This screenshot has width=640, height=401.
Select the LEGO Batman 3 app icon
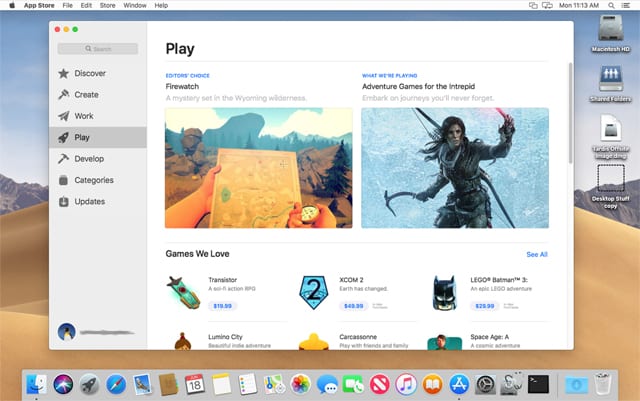point(445,291)
